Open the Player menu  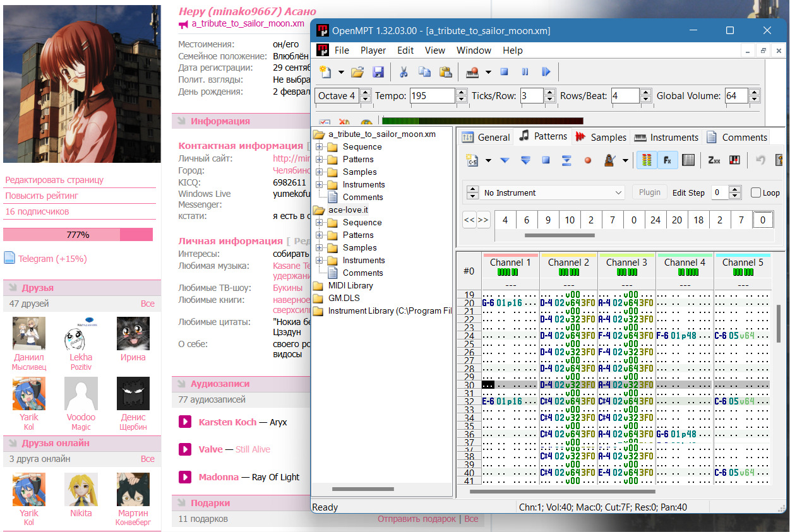373,50
